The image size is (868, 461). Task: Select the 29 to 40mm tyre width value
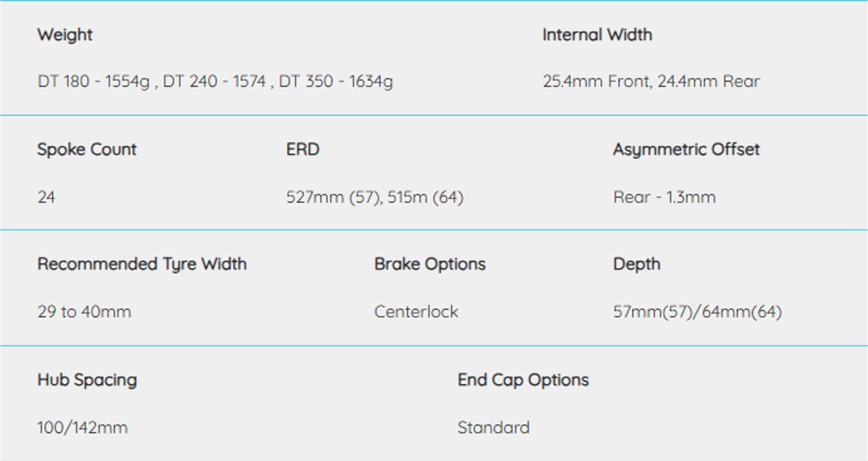[84, 312]
